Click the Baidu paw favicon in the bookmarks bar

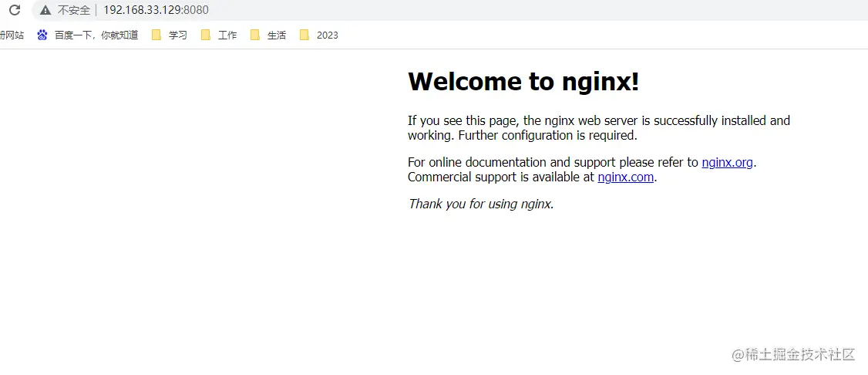pyautogui.click(x=42, y=35)
